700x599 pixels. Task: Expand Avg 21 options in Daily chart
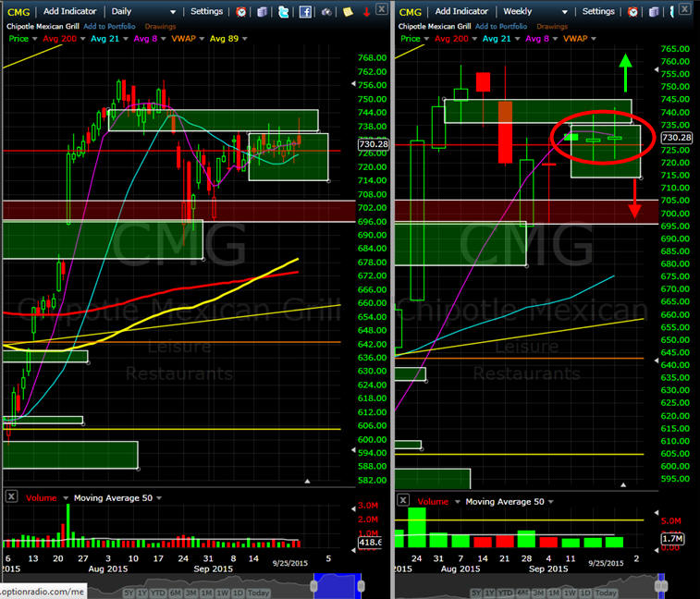coord(126,39)
